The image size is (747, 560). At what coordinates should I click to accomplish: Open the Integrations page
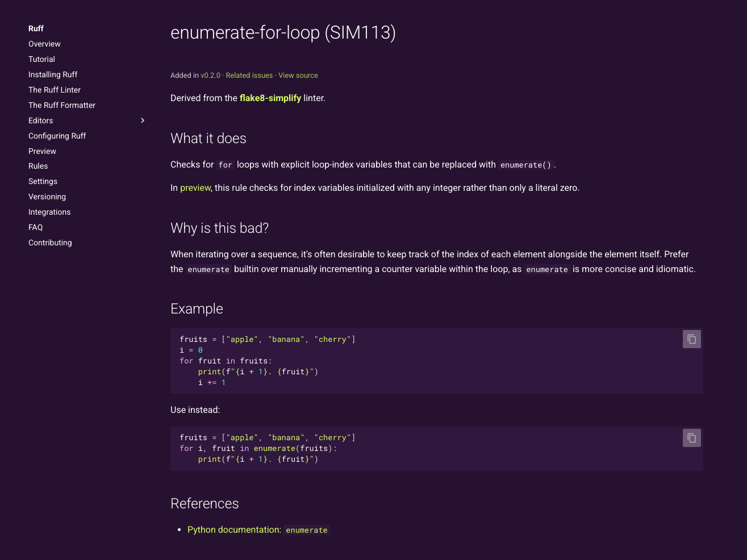pyautogui.click(x=49, y=212)
